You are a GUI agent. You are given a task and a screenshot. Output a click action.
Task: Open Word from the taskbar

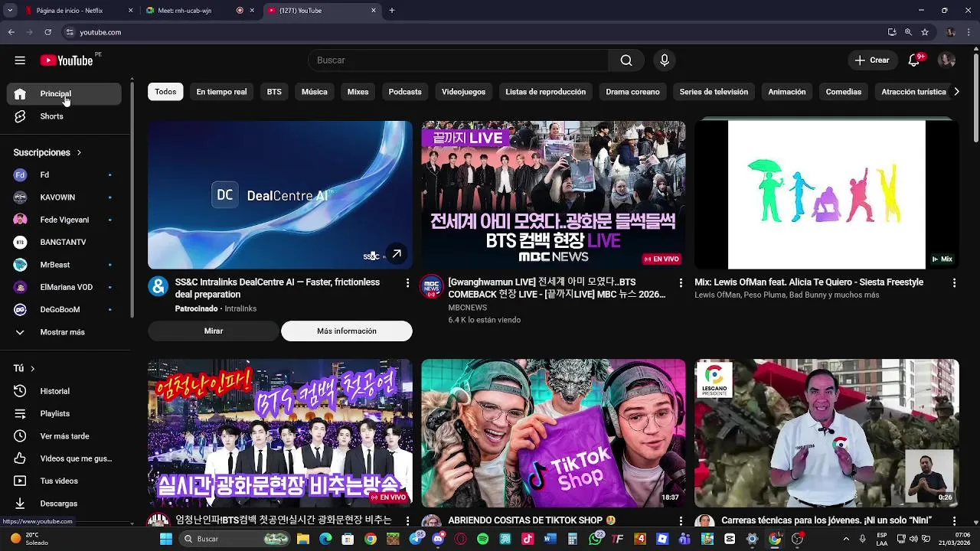click(550, 539)
